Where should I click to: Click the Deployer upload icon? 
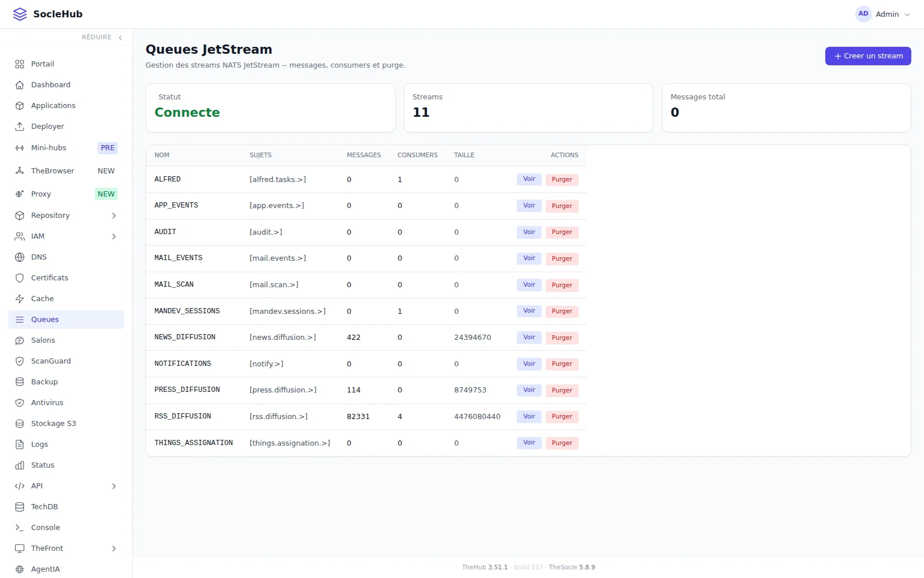pos(20,127)
